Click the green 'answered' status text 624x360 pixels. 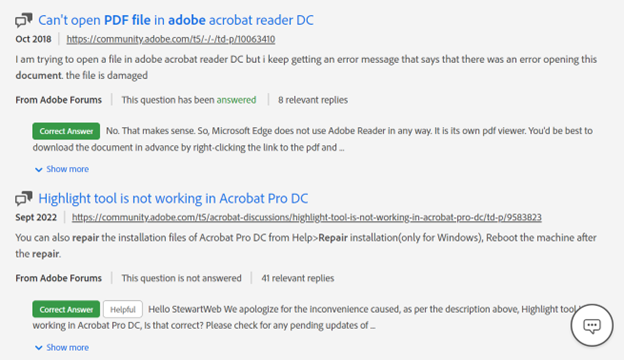(x=236, y=100)
